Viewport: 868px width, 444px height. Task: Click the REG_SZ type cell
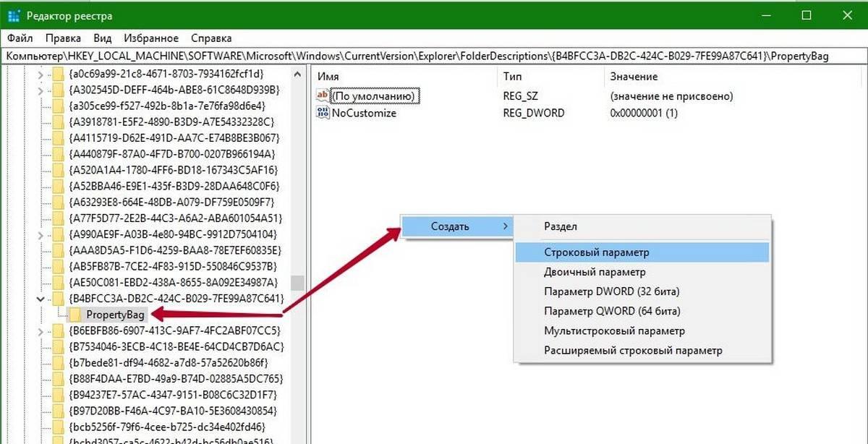point(521,95)
